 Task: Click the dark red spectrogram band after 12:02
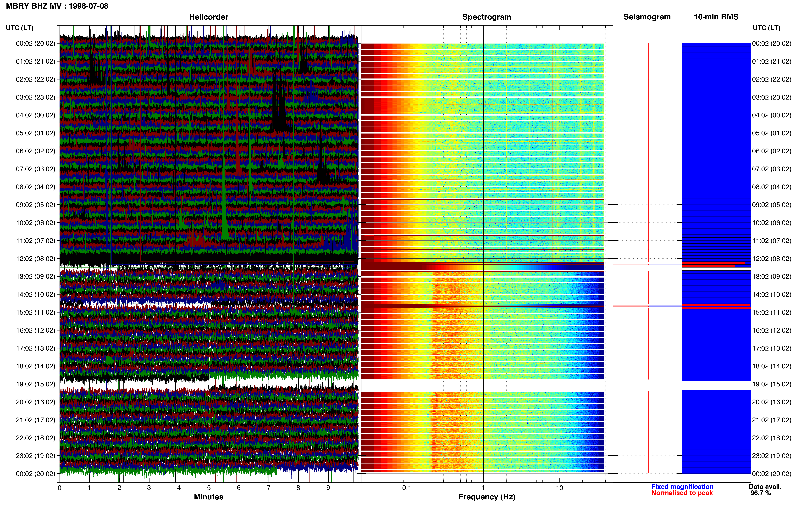[x=482, y=266]
